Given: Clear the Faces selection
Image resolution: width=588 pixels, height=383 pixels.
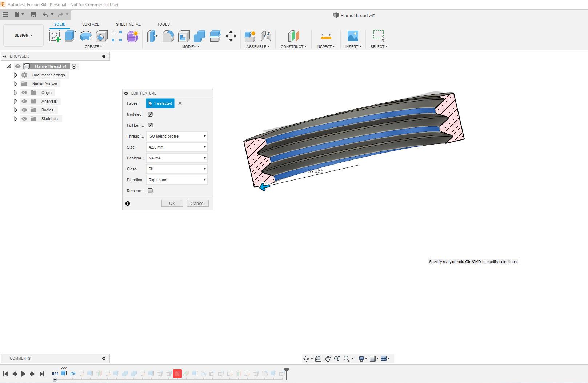Looking at the screenshot, I should [180, 103].
